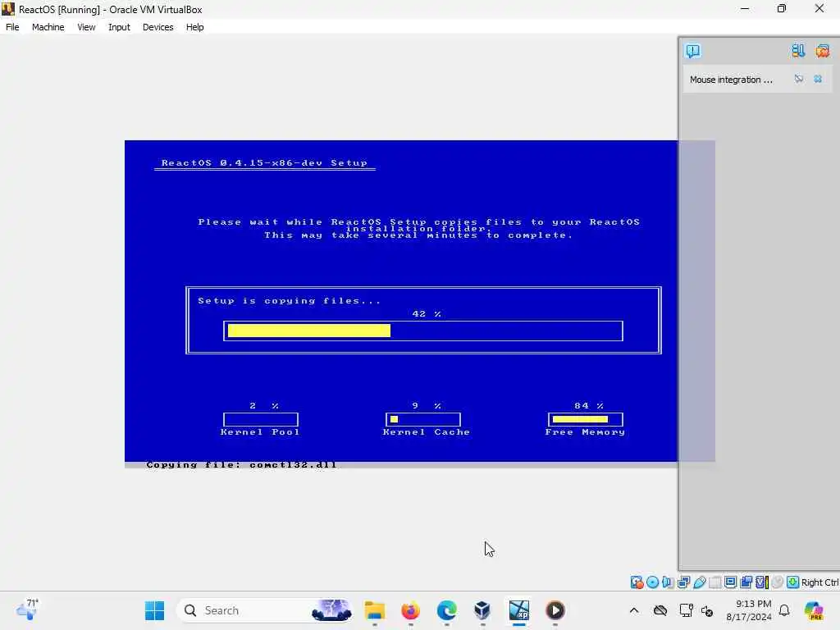Open the View menu

coord(86,27)
